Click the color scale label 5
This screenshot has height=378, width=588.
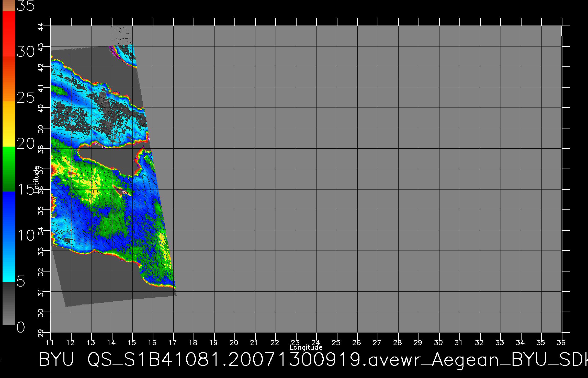(21, 281)
